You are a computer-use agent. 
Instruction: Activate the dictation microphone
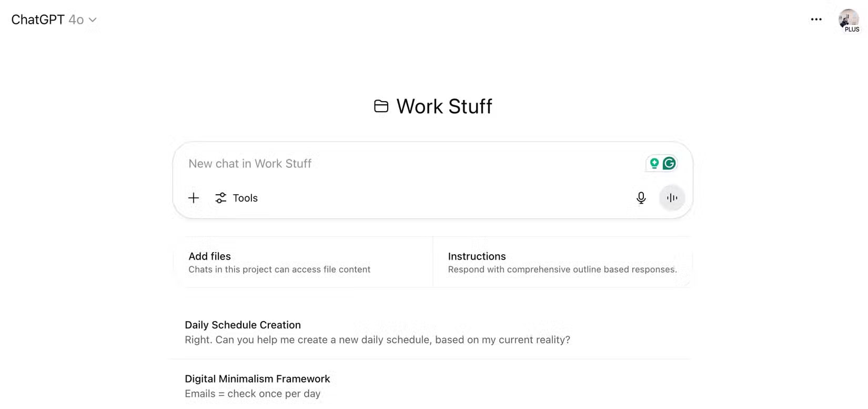click(641, 198)
